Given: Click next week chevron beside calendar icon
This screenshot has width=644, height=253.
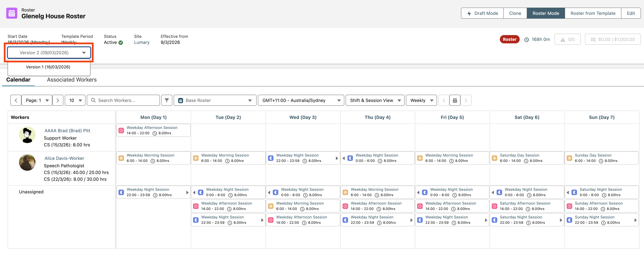Looking at the screenshot, I should [466, 100].
